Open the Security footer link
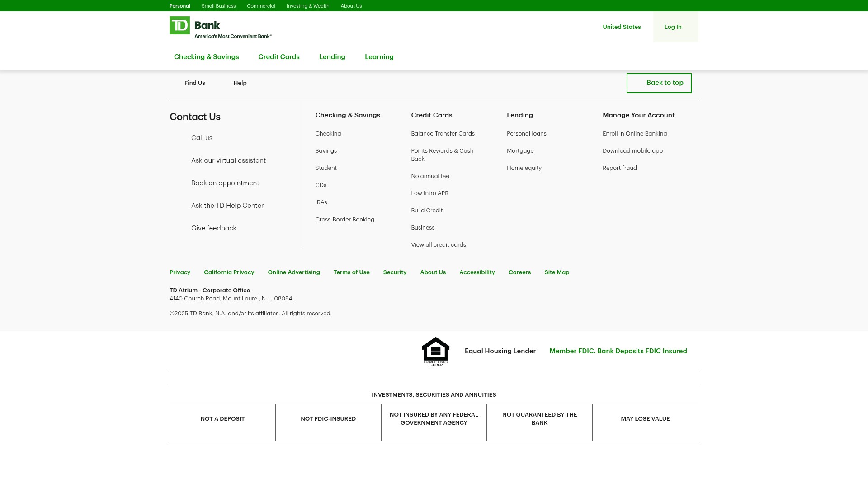 pyautogui.click(x=395, y=272)
